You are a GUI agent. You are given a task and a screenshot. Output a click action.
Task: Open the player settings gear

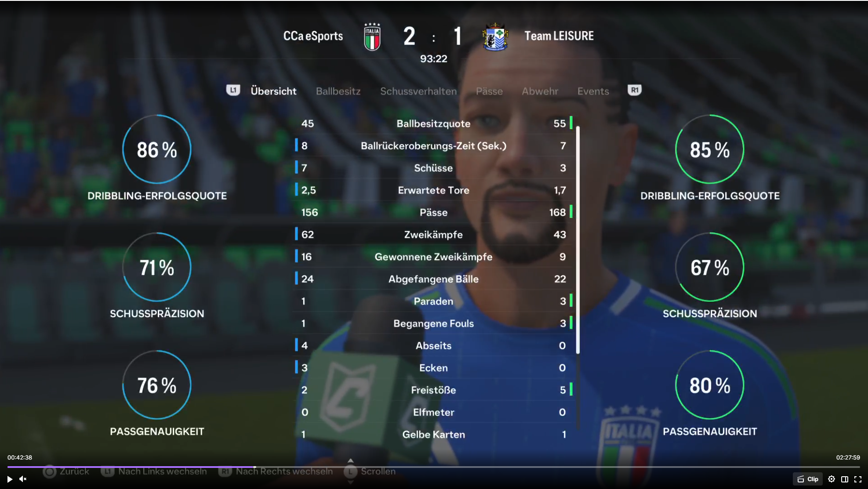click(x=832, y=479)
